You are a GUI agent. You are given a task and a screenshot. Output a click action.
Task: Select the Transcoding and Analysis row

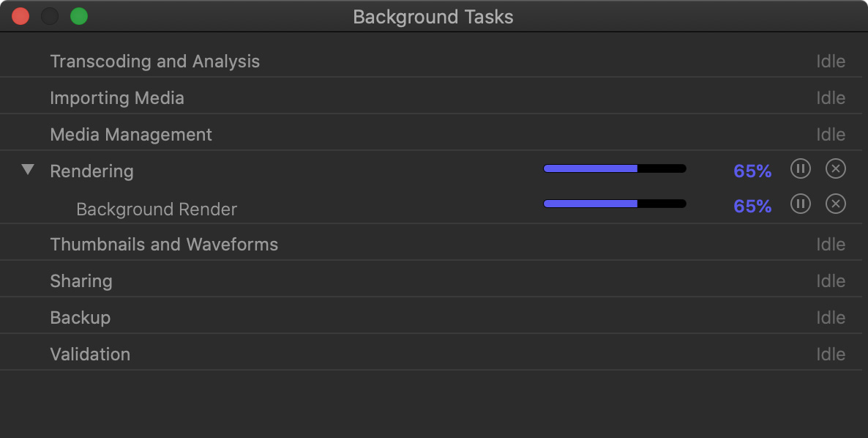tap(155, 62)
